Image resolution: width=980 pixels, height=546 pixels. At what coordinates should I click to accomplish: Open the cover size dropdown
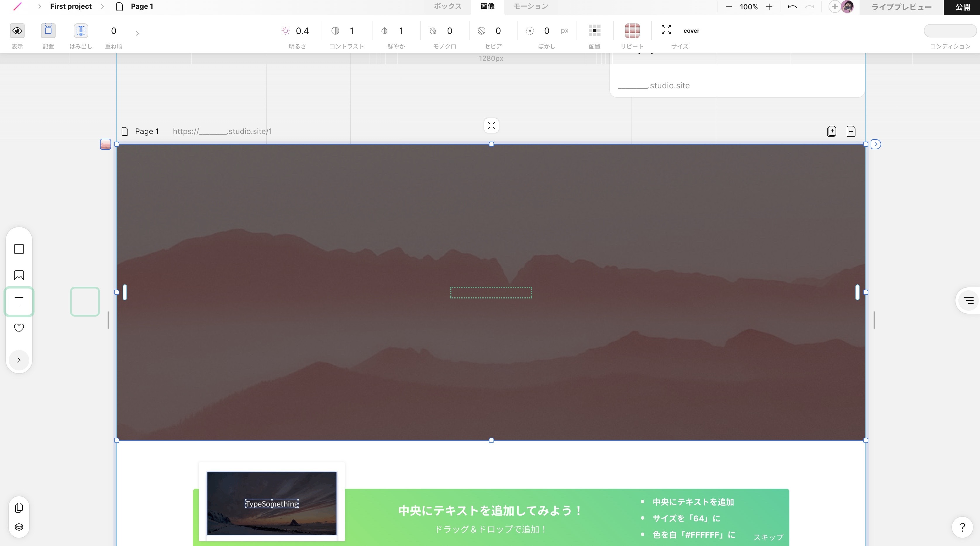click(691, 31)
